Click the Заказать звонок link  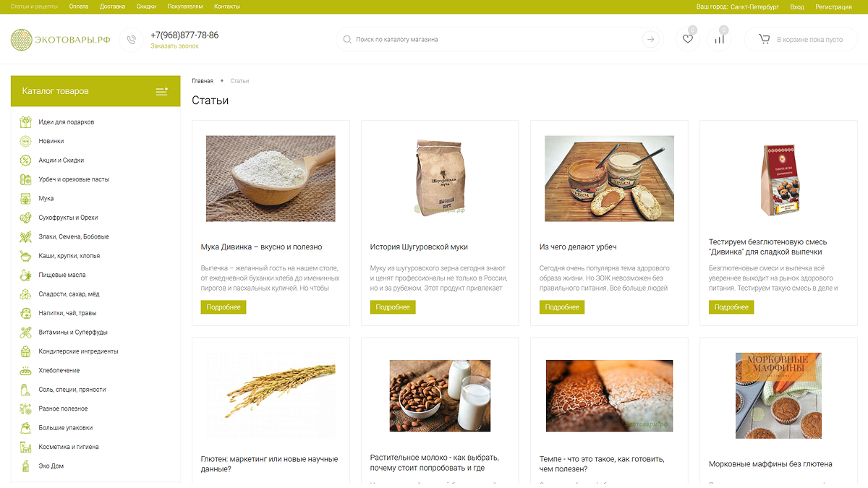[x=174, y=46]
